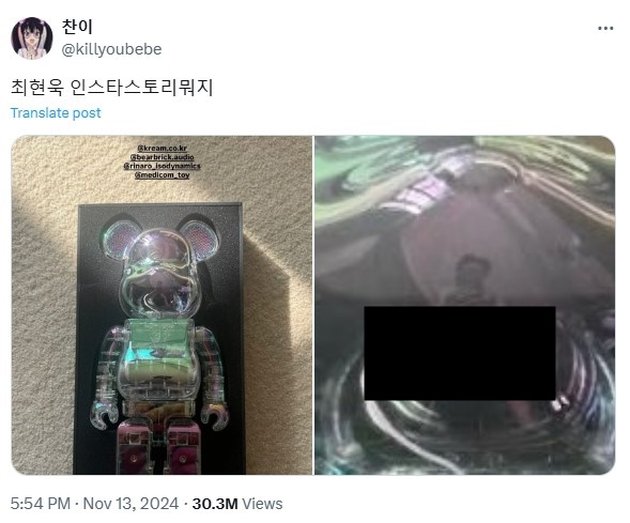Click the Korean post text 최현욱 인스타스토리뭐지
The image size is (630, 523).
(x=112, y=87)
